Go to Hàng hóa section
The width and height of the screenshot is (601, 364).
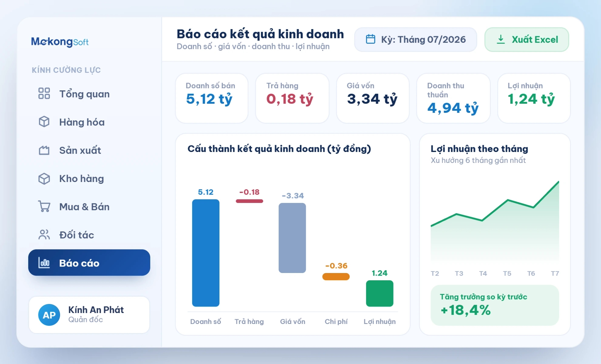coord(89,122)
